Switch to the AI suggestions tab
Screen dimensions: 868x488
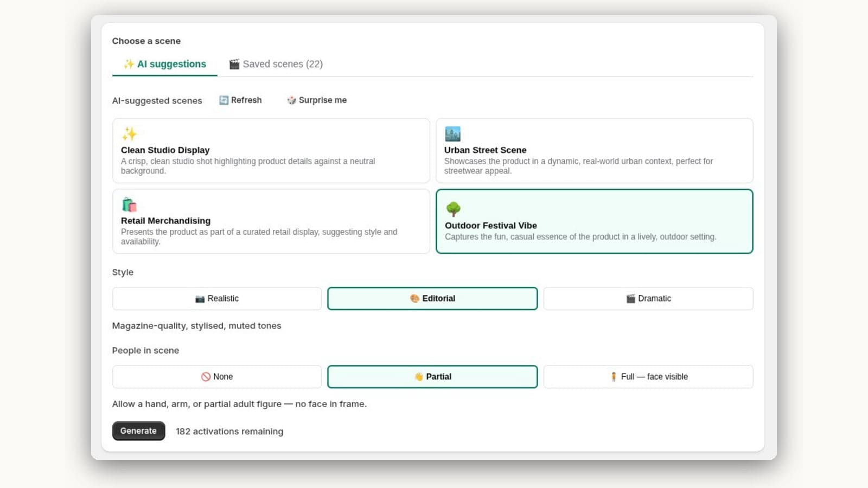[x=164, y=64]
